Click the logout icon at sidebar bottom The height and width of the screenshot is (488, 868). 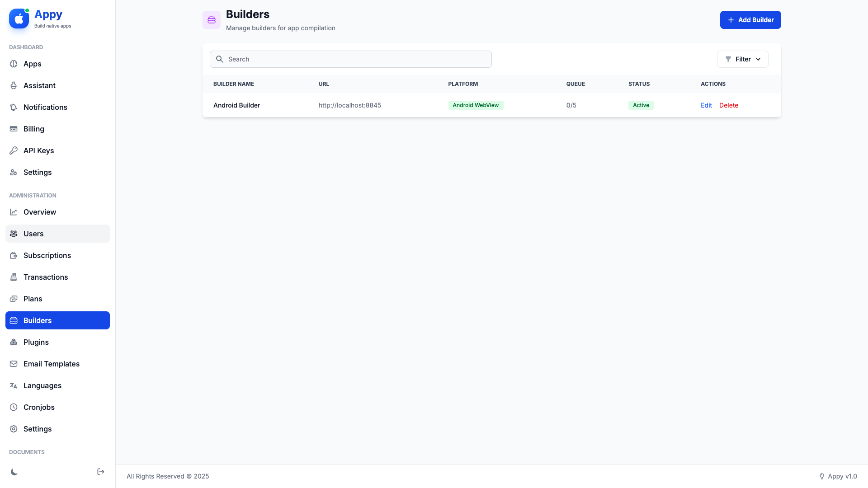(100, 472)
